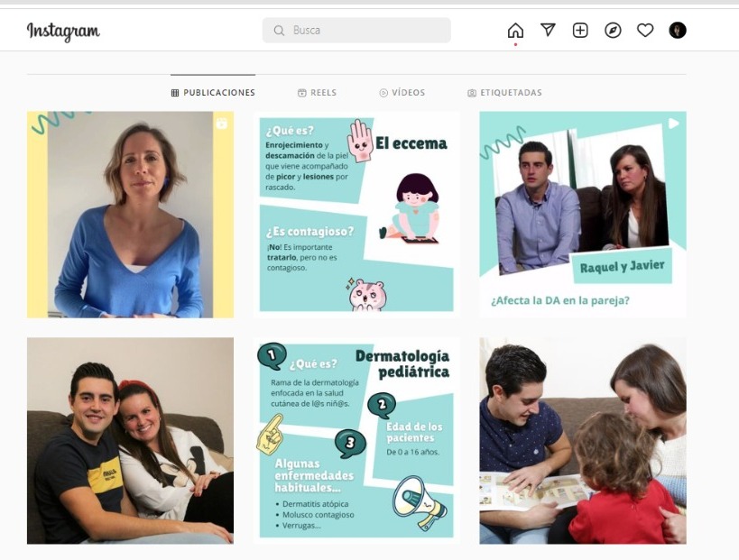Focus the Busca search field
Image resolution: width=739 pixels, height=560 pixels.
point(356,30)
